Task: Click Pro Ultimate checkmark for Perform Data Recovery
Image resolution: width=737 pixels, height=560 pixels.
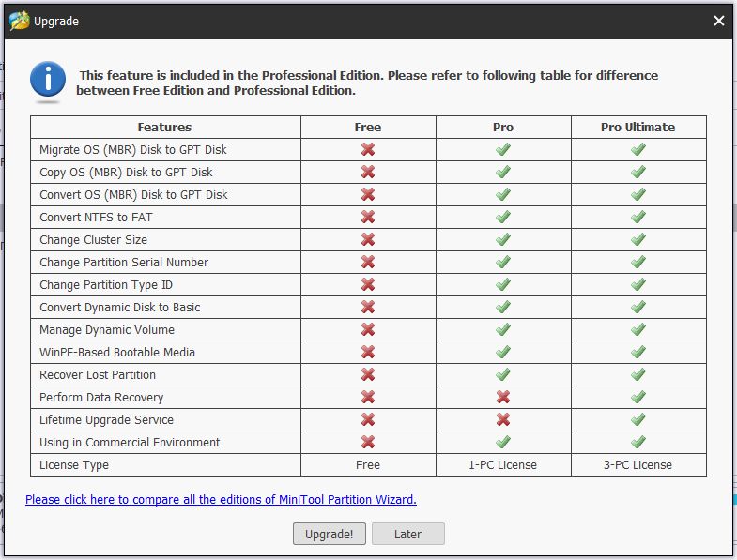Action: pos(637,397)
